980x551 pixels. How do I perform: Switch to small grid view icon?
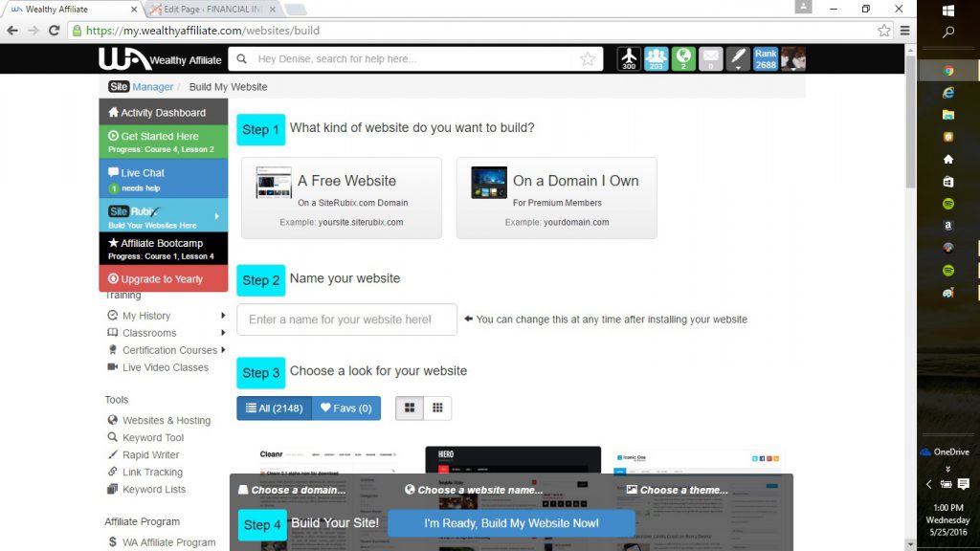tap(437, 408)
